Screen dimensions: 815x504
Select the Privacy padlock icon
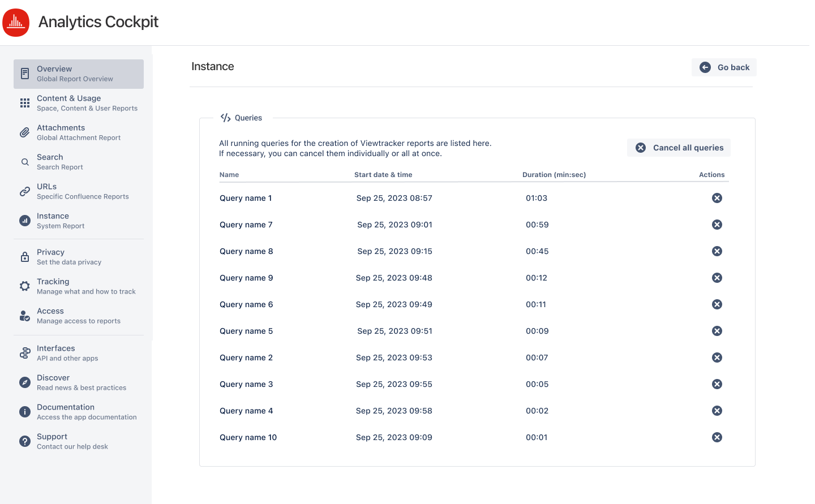[24, 256]
